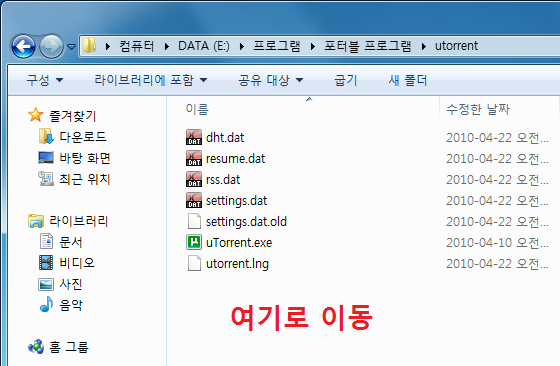Select file name rss.dat
Image resolution: width=560 pixels, height=366 pixels.
coord(223,180)
